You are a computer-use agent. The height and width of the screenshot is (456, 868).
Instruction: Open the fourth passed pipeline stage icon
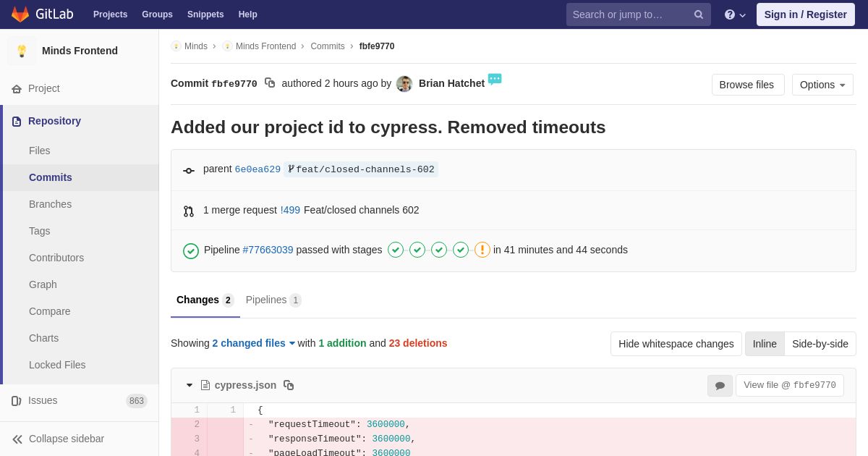click(461, 250)
